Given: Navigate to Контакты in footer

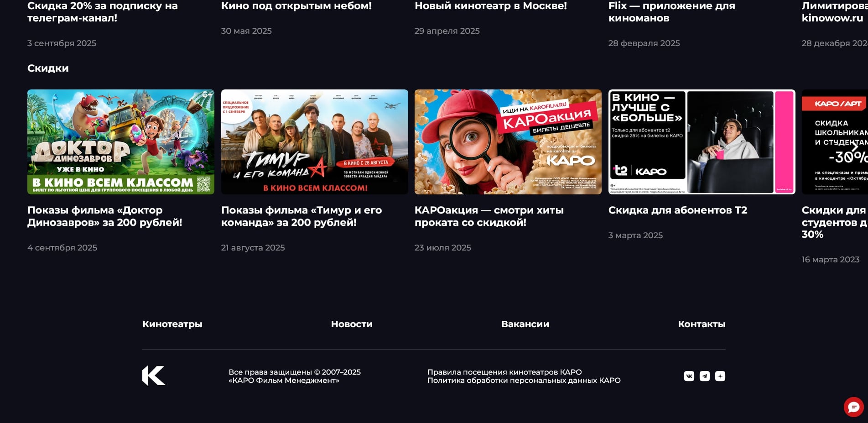Looking at the screenshot, I should coord(701,324).
